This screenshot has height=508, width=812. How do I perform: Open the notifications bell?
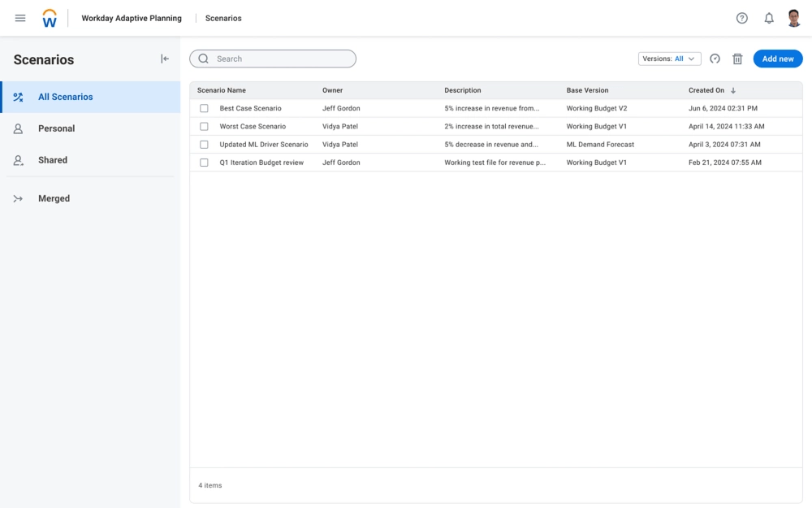[x=768, y=18]
